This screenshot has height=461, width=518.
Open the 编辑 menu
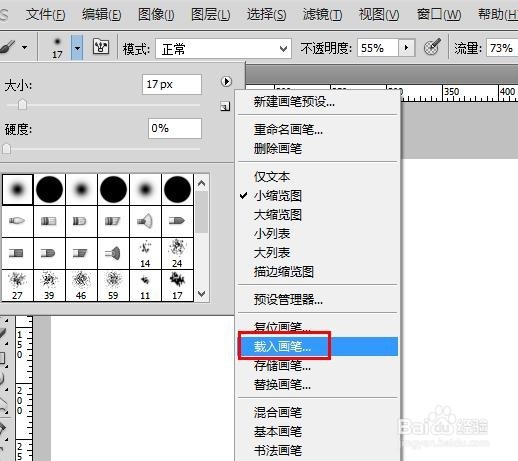coord(102,15)
